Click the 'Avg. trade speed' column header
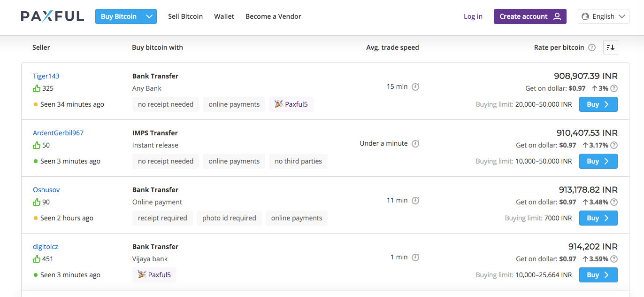 392,47
